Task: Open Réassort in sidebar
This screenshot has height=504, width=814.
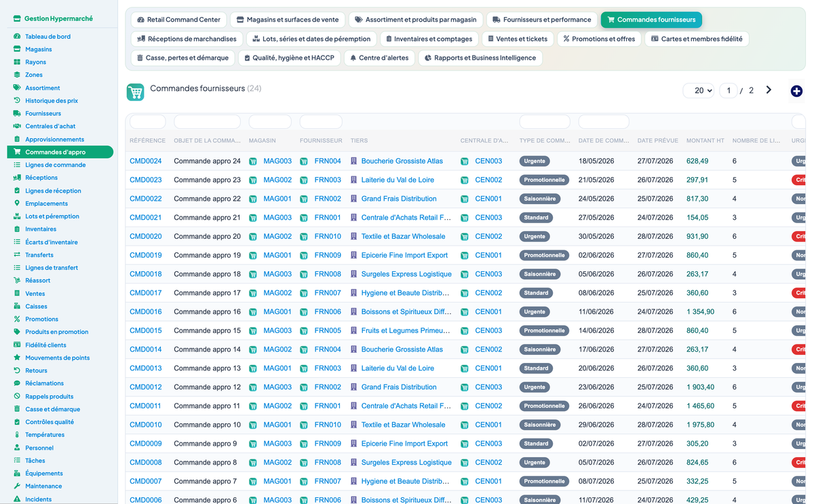Action: point(38,281)
